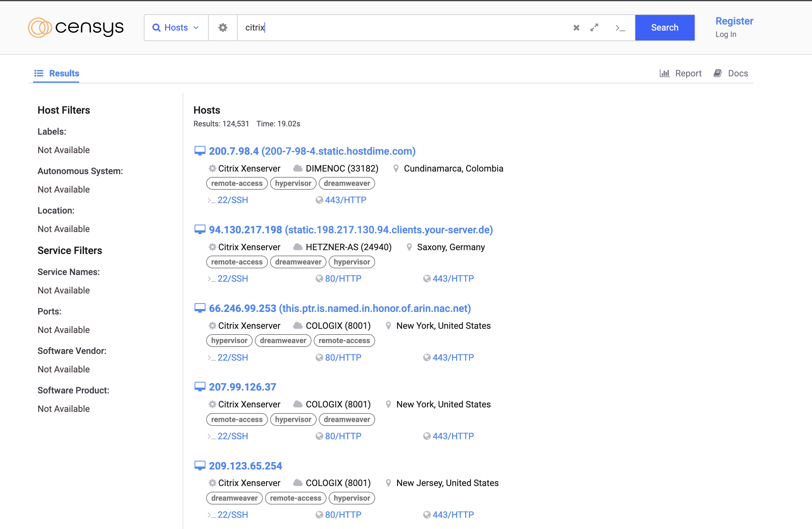This screenshot has height=529, width=812.
Task: Click the Results list icon
Action: (39, 74)
